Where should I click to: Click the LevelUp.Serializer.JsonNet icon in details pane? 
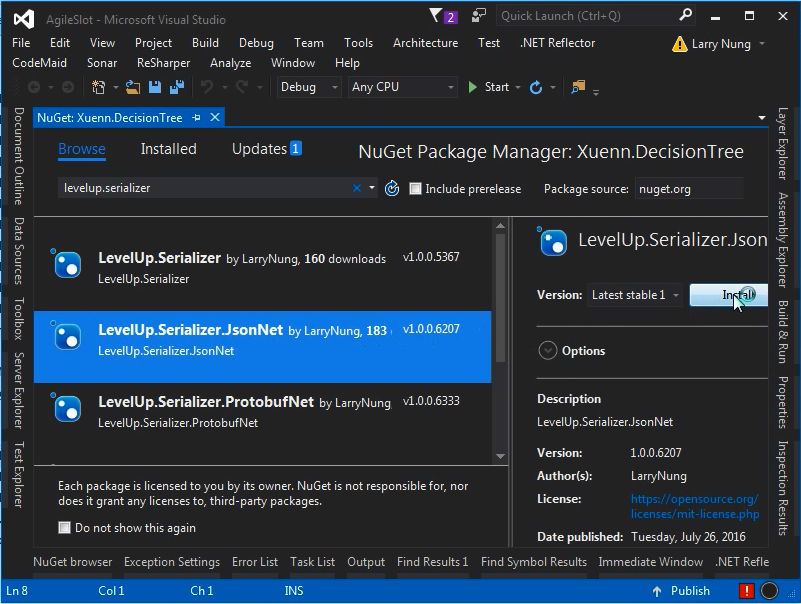pos(553,242)
